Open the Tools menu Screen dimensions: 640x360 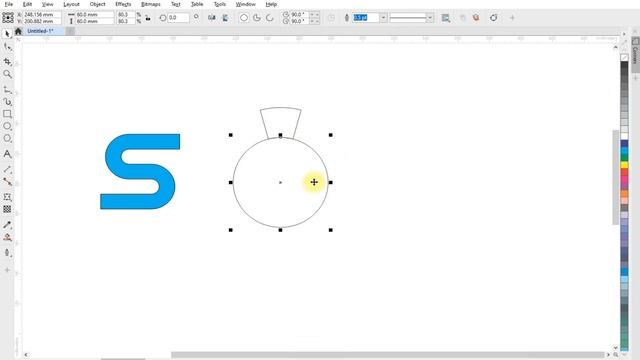point(220,4)
